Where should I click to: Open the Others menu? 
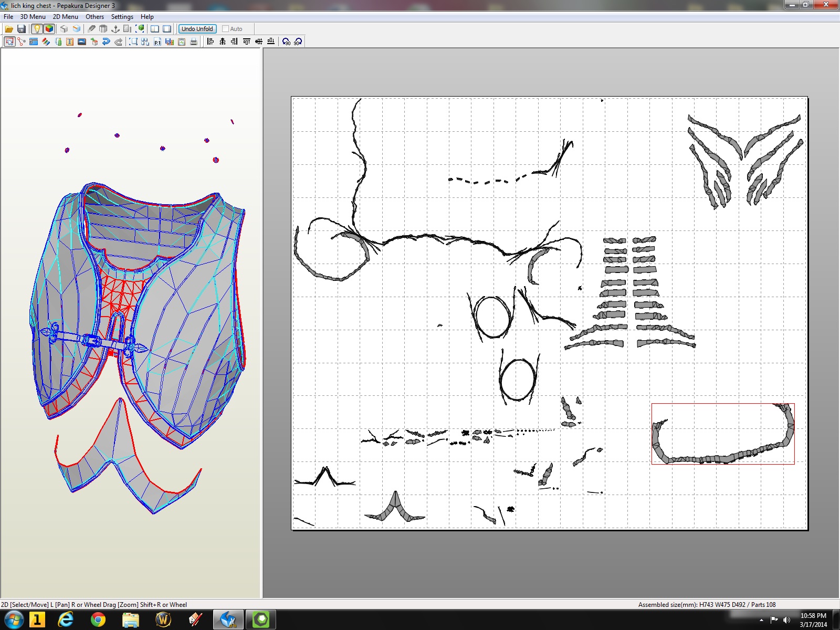pos(95,17)
